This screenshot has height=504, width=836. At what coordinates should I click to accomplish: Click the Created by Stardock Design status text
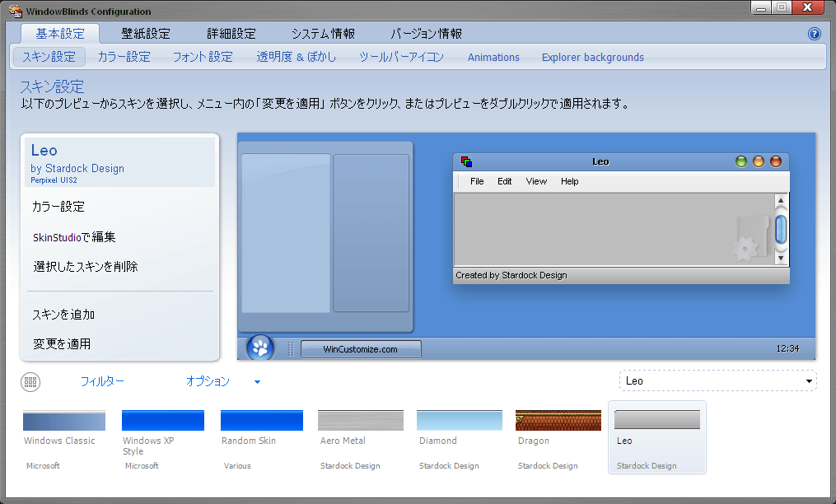point(511,275)
